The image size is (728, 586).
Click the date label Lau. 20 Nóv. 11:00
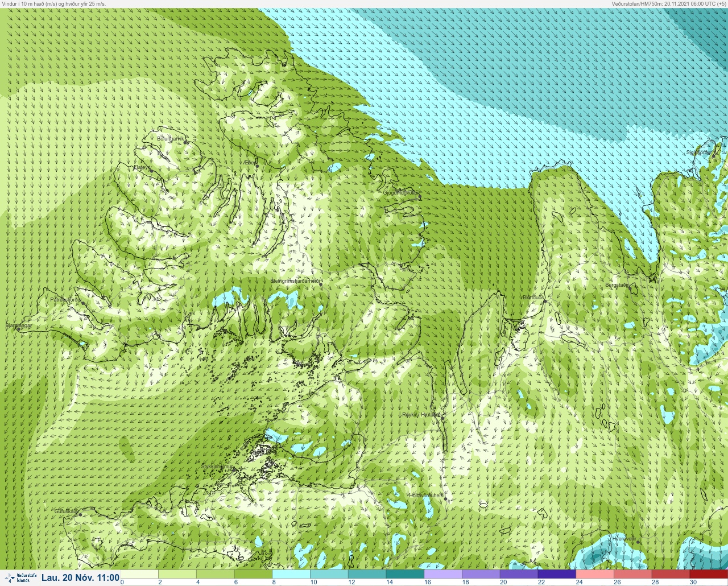coord(80,577)
